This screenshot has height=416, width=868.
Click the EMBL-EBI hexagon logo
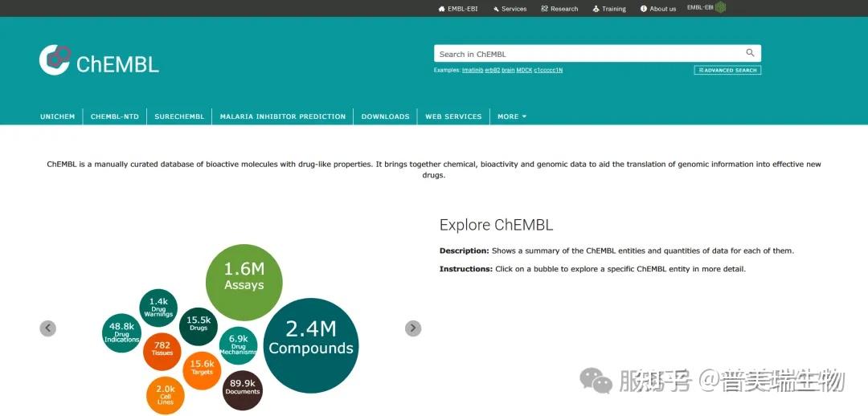(x=720, y=7)
